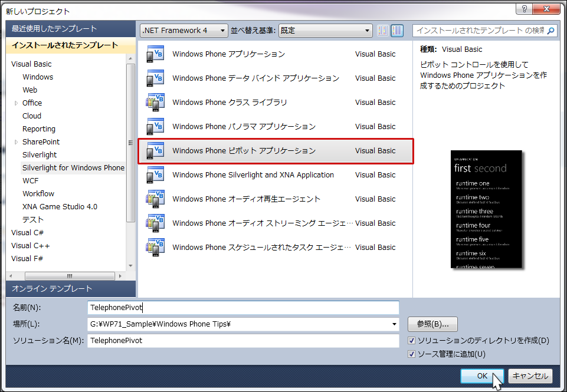Open オンライン テンプレート section

[71, 289]
